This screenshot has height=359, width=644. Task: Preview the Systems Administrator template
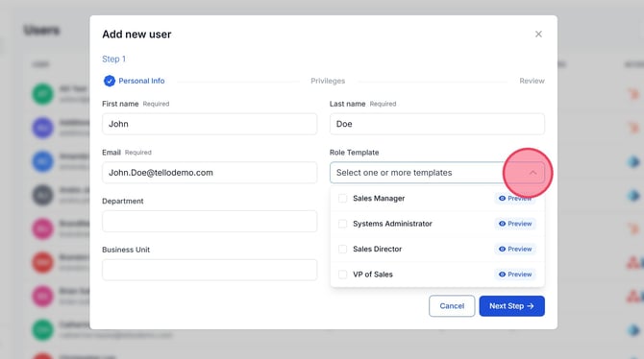pyautogui.click(x=515, y=224)
